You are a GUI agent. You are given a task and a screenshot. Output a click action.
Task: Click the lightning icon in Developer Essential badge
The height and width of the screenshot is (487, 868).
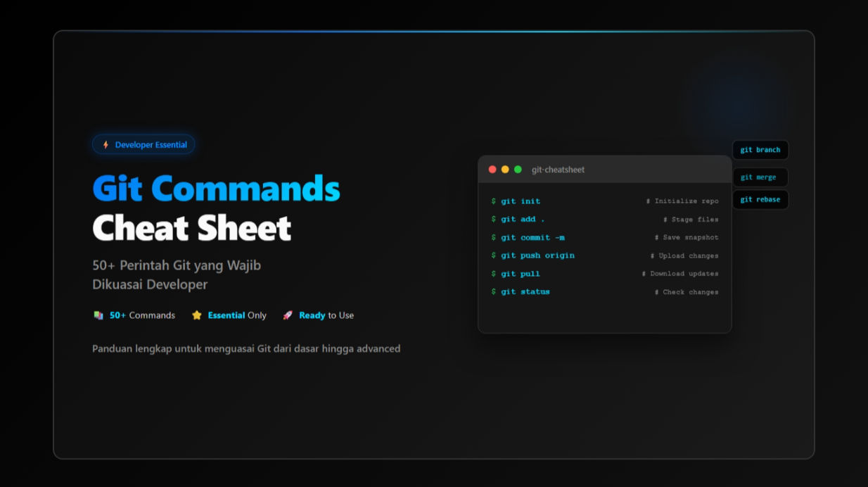[104, 144]
